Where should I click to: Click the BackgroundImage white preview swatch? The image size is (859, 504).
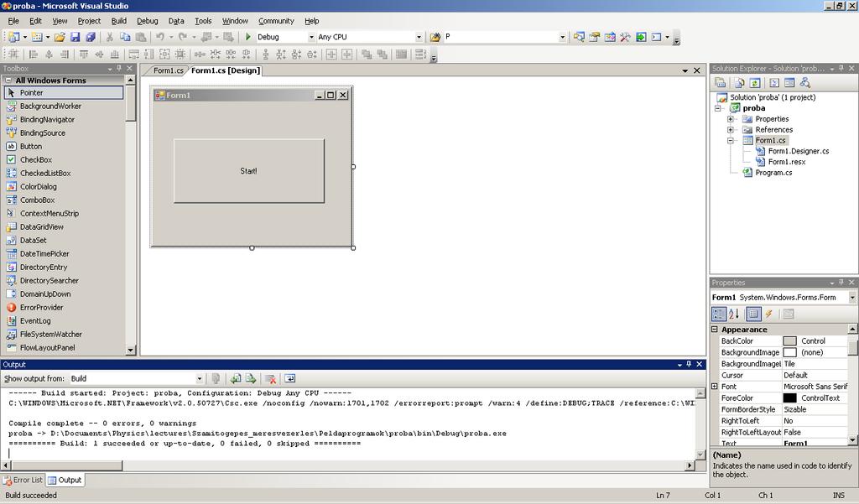coord(789,352)
